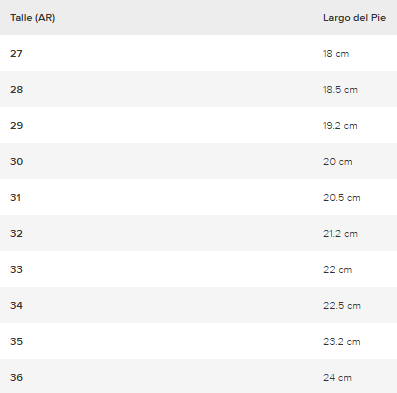397x393 pixels.
Task: Select size 34 row label
Action: (x=16, y=306)
